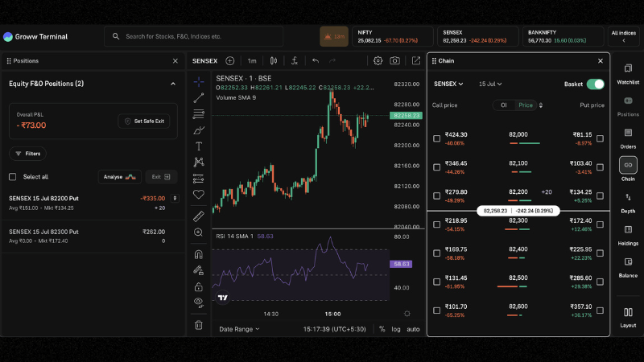This screenshot has height=362, width=644.
Task: Click the Filters button
Action: click(x=27, y=153)
